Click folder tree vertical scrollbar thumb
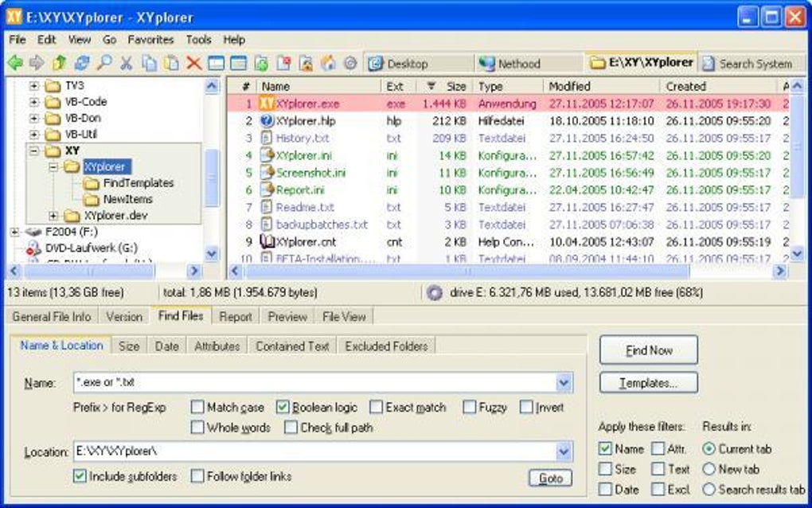The width and height of the screenshot is (812, 508). [x=211, y=177]
